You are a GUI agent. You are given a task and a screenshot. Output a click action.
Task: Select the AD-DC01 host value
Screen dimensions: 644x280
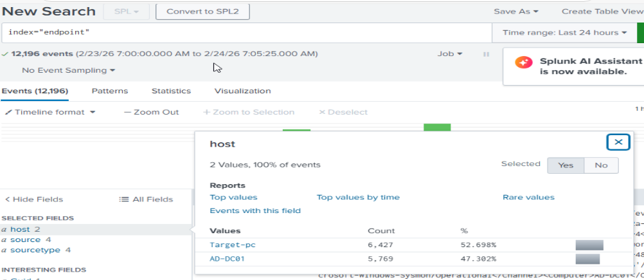(228, 259)
